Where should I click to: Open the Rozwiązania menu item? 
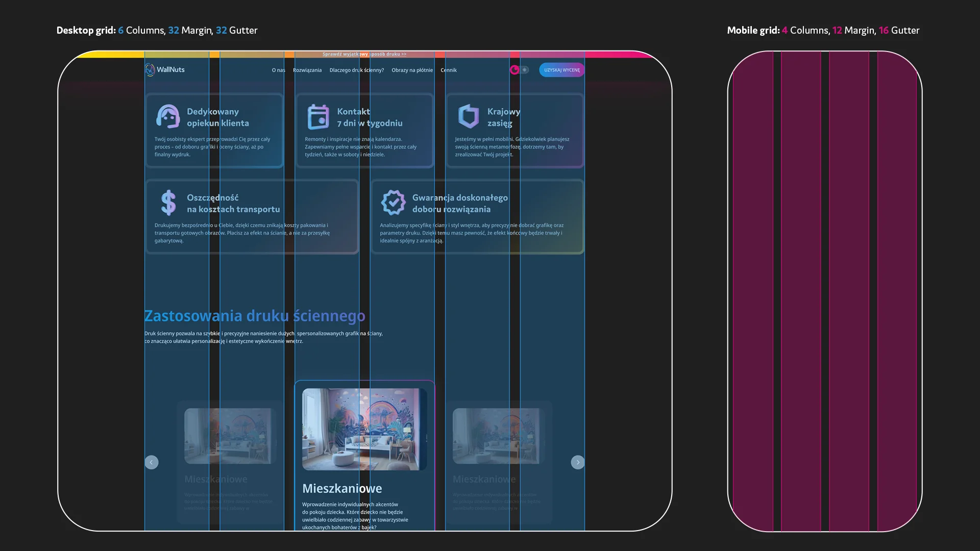307,70
